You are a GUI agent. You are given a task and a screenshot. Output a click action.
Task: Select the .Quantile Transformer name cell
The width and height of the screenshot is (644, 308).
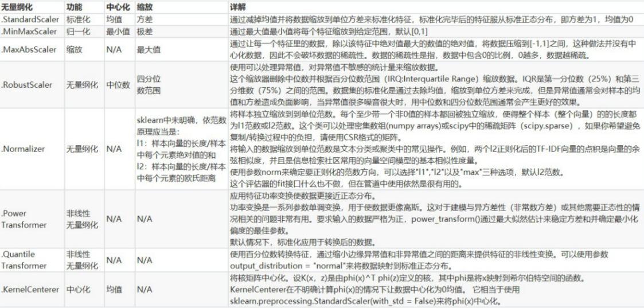pyautogui.click(x=24, y=261)
